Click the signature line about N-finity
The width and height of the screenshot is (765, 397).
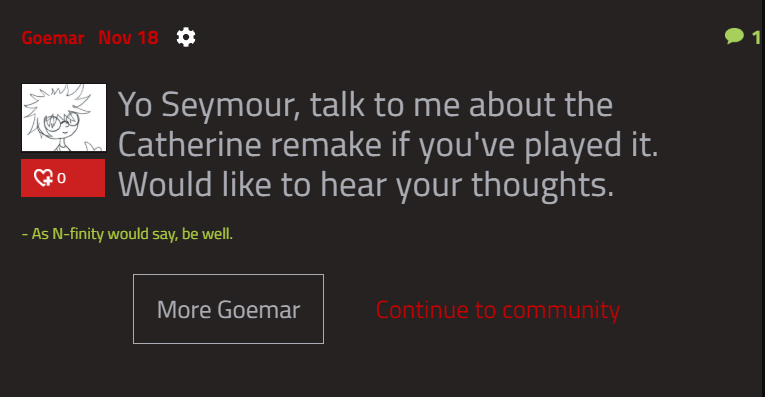click(127, 234)
